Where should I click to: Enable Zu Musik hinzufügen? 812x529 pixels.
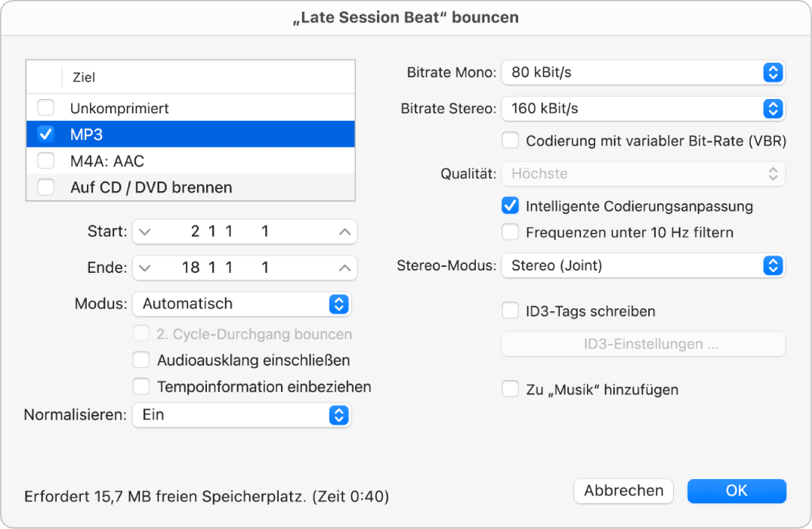click(510, 389)
